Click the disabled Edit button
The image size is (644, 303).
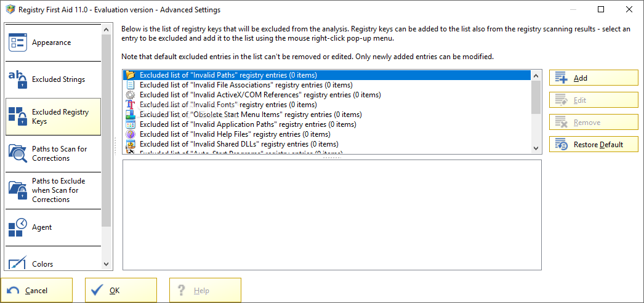tap(594, 100)
